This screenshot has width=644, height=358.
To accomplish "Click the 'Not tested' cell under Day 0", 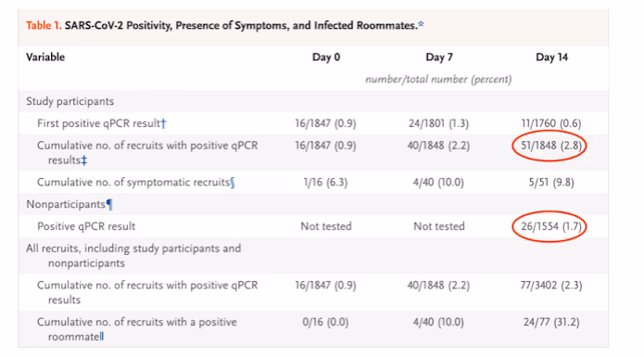I will click(326, 226).
